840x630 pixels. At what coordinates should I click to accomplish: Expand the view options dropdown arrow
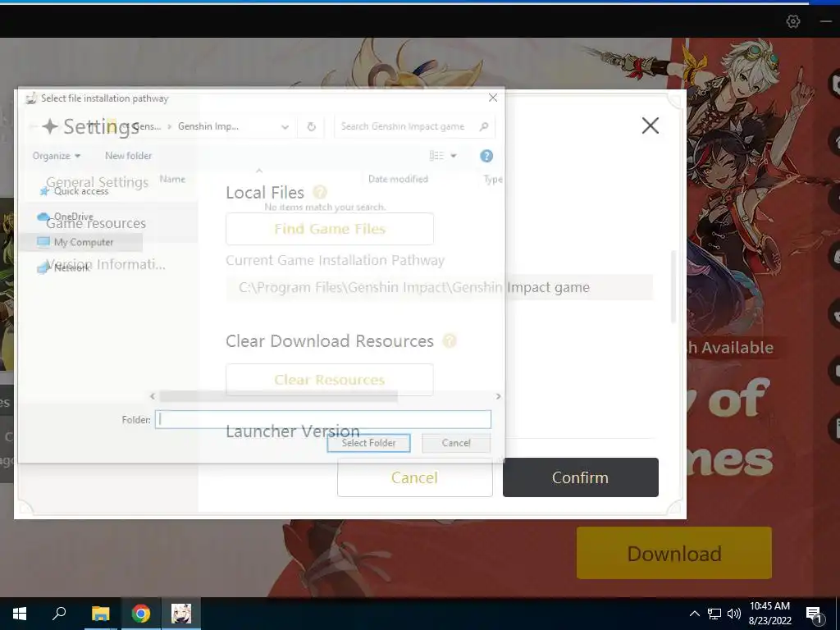tap(453, 156)
